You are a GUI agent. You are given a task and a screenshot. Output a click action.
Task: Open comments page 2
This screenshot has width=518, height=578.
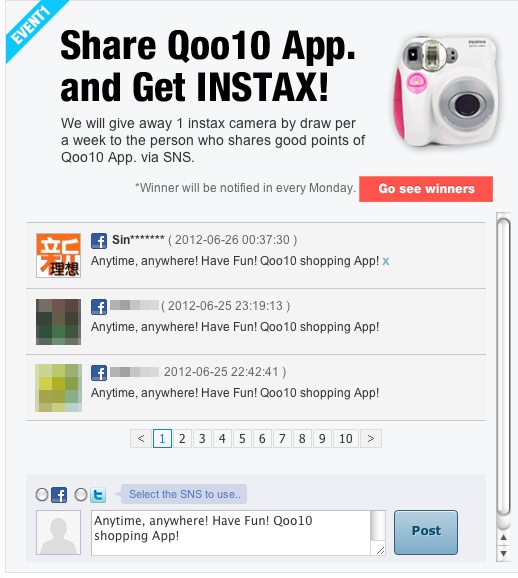click(182, 439)
